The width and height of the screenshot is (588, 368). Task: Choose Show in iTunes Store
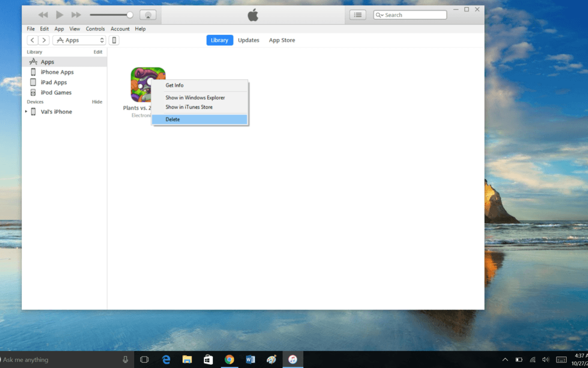[x=200, y=107]
